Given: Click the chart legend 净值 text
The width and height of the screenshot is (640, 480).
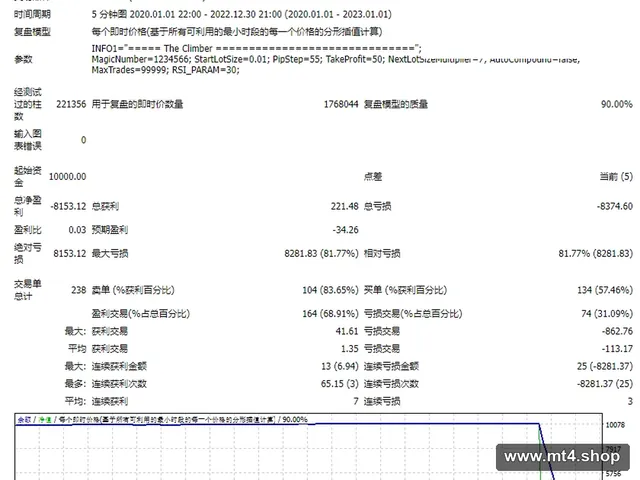Looking at the screenshot, I should pos(45,419).
